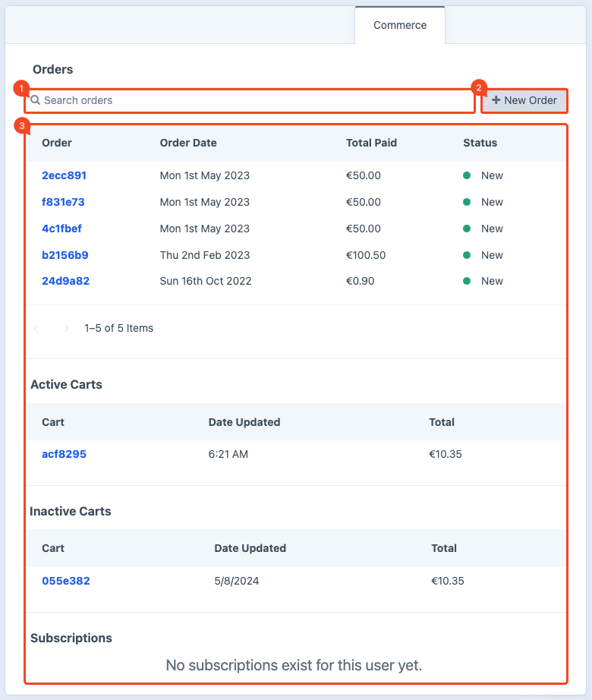Go to next page arrow in pagination
This screenshot has height=700, width=592.
pos(67,329)
